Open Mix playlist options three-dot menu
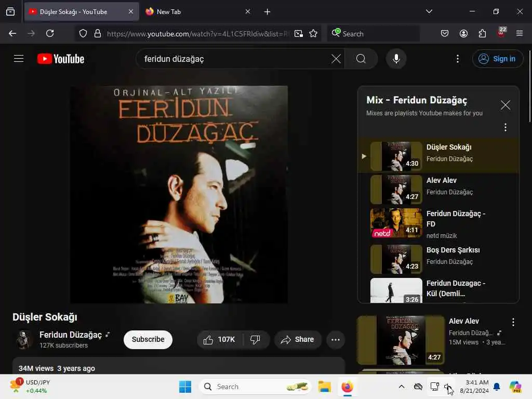532x399 pixels. tap(505, 127)
